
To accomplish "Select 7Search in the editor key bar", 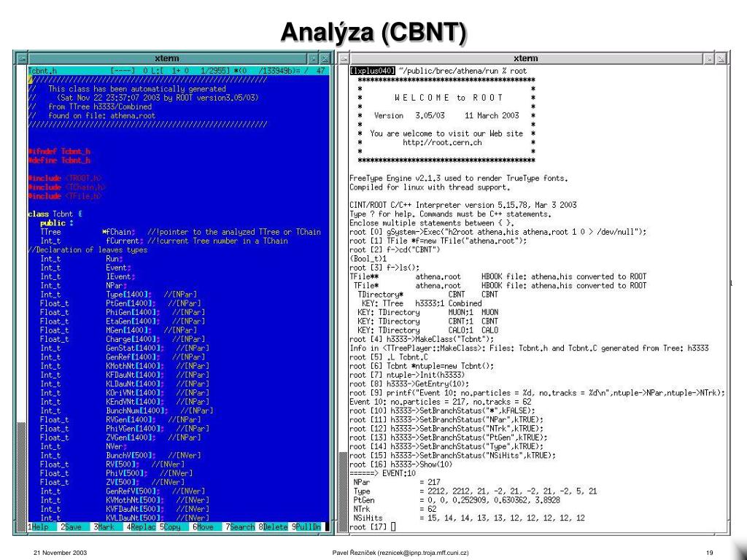I will (x=240, y=527).
